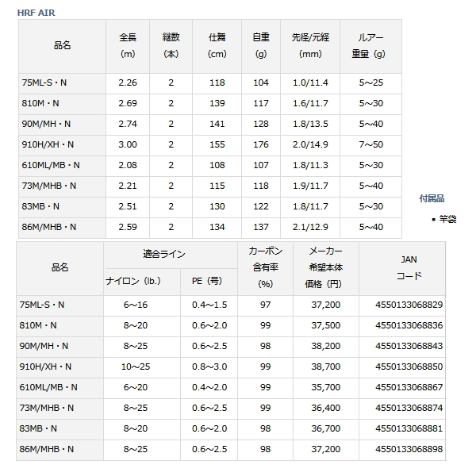Select the 全長 (m) column header
Screen dimensions: 476x476
pos(128,46)
